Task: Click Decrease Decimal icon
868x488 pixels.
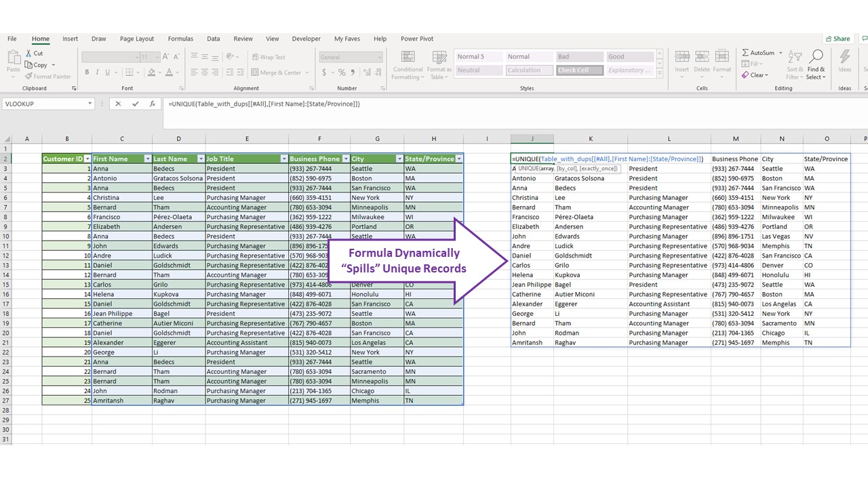Action: click(378, 73)
